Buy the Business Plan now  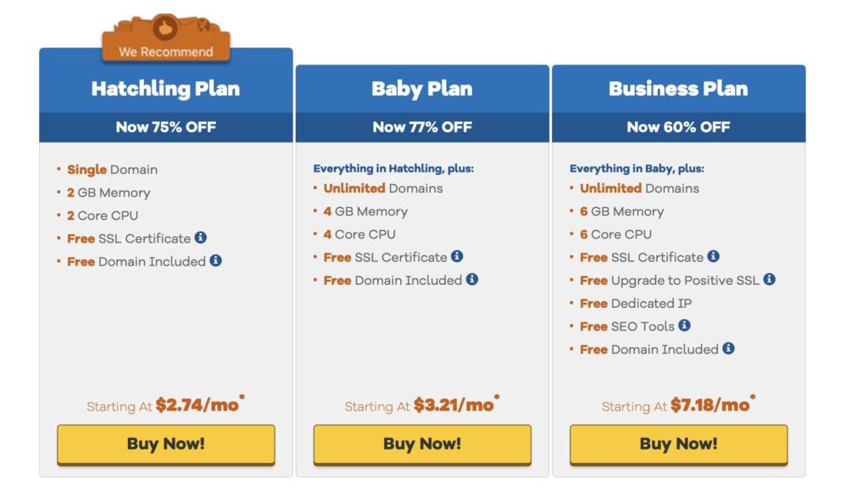pos(679,444)
